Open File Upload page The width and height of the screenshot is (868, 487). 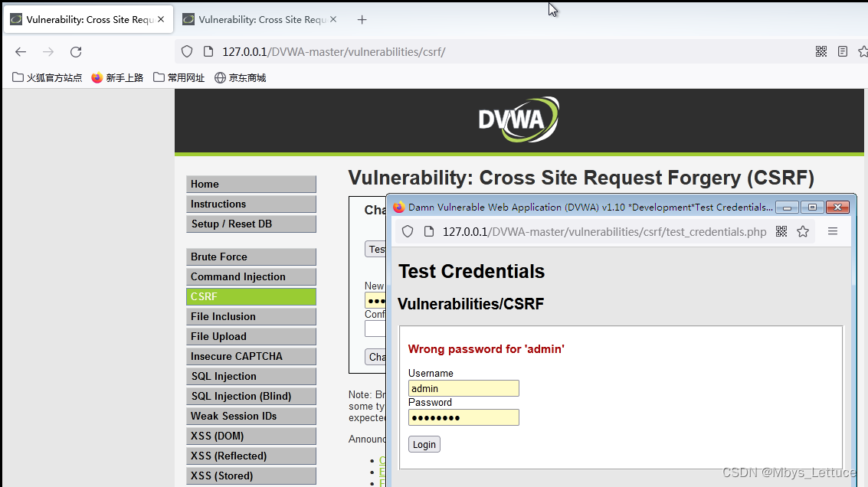pyautogui.click(x=251, y=336)
